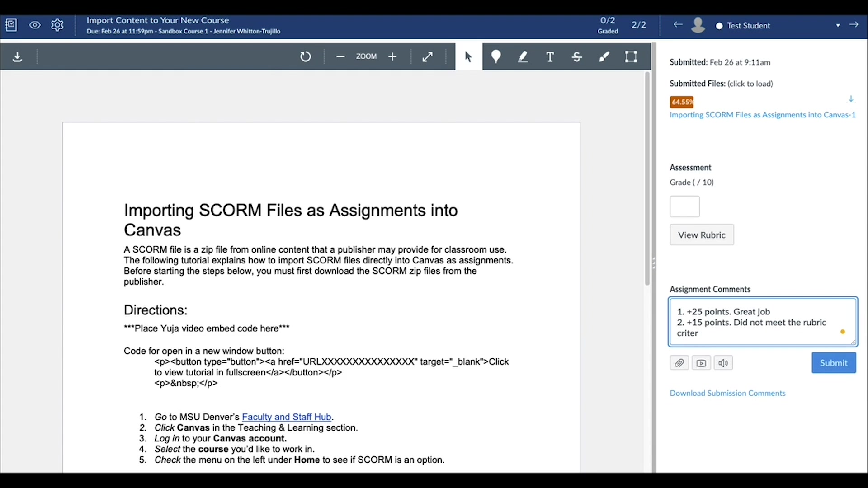Zoom out with the minus icon
Image resolution: width=868 pixels, height=488 pixels.
point(340,57)
